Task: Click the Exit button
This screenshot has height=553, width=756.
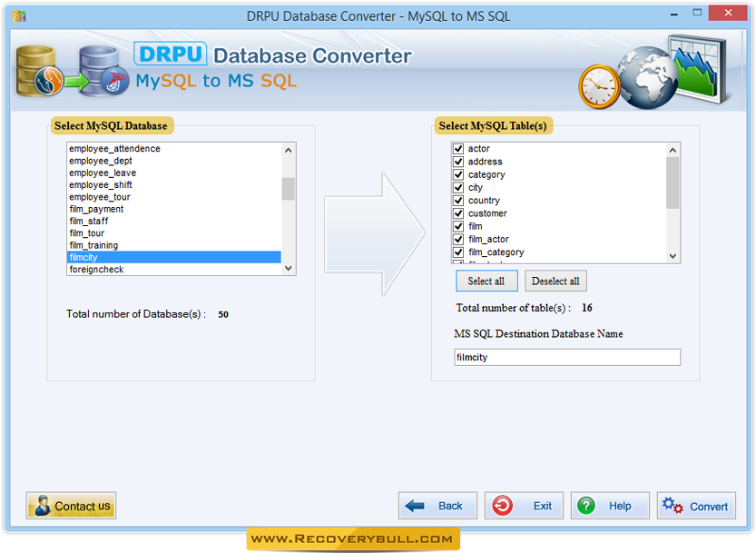Action: point(524,506)
